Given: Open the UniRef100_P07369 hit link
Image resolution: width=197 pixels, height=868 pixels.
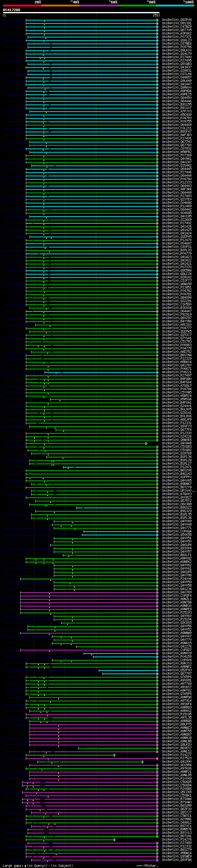Looking at the screenshot, I should (x=177, y=155).
